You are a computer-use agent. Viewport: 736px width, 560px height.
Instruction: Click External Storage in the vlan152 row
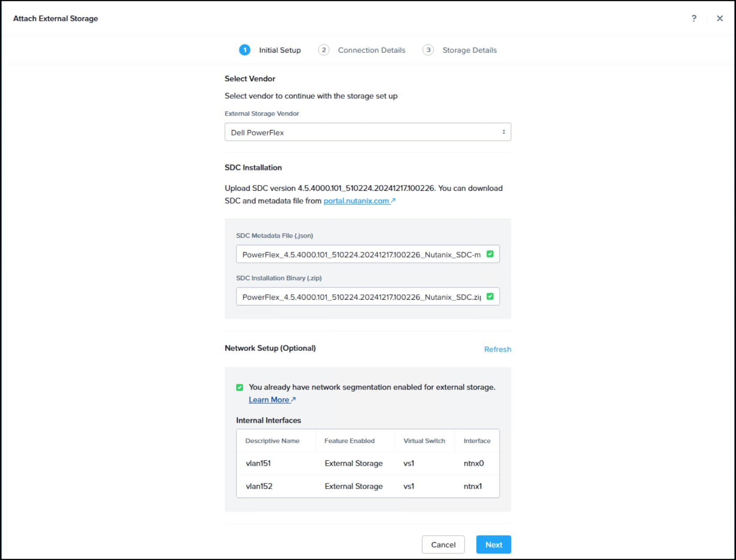(353, 487)
